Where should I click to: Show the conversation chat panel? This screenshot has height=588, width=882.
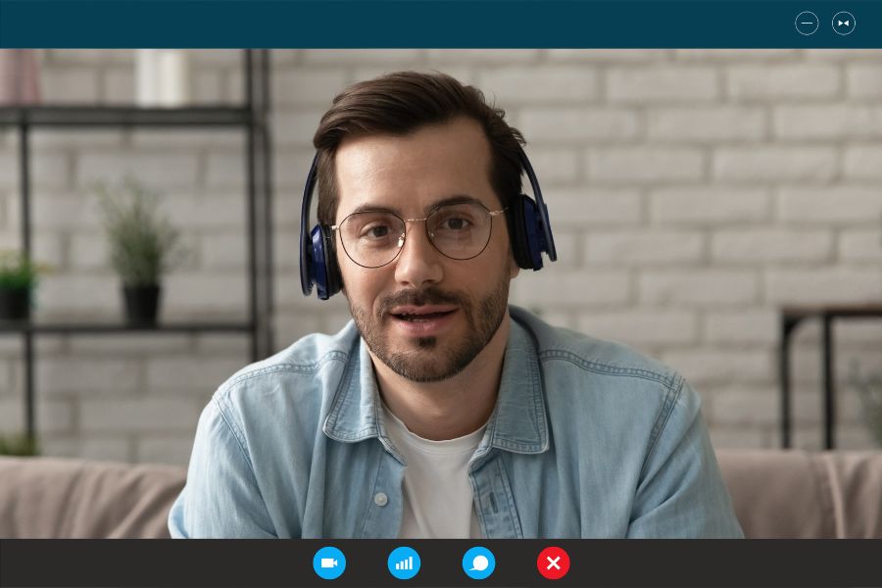click(478, 563)
